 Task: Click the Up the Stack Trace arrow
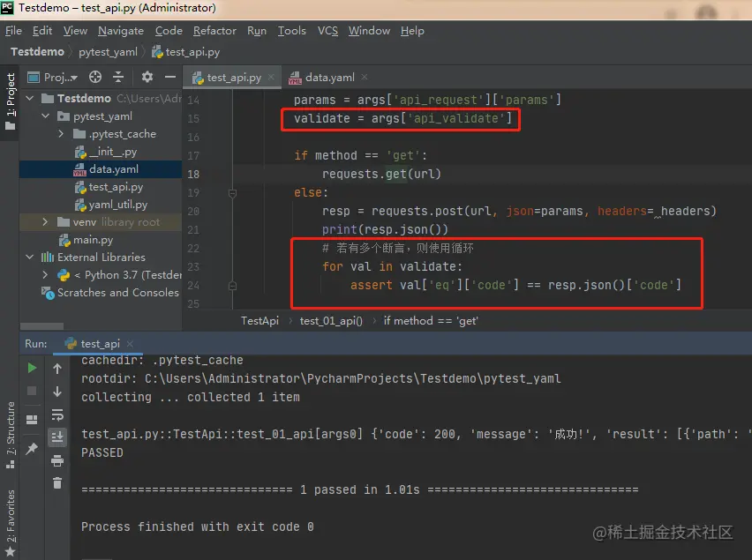pos(57,369)
